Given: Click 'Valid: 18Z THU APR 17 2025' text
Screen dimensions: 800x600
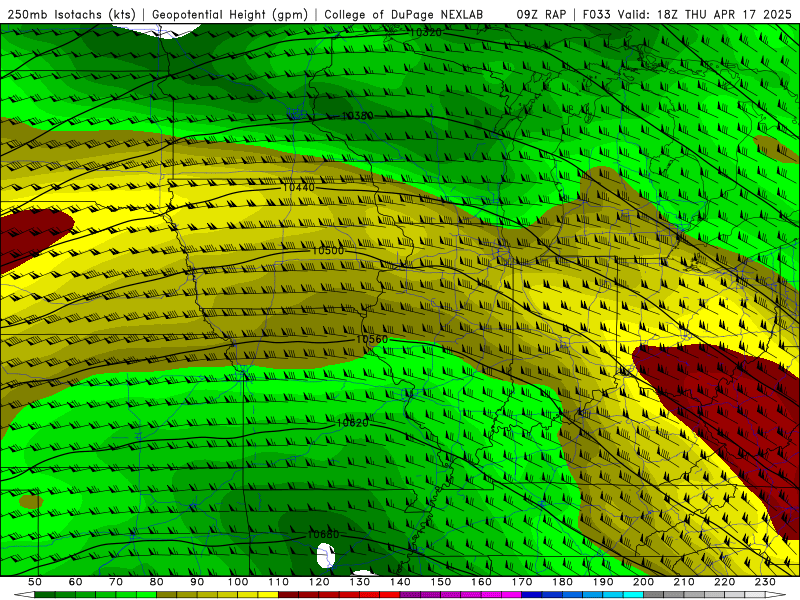Looking at the screenshot, I should click(705, 15).
